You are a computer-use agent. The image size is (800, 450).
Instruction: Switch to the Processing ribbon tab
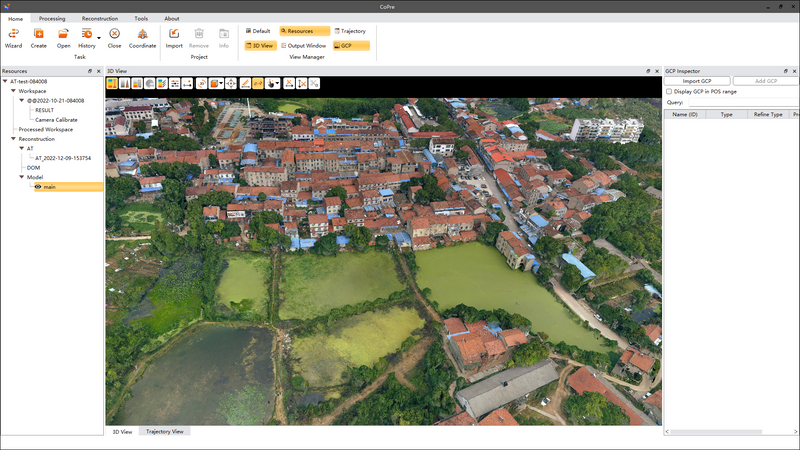[x=52, y=19]
